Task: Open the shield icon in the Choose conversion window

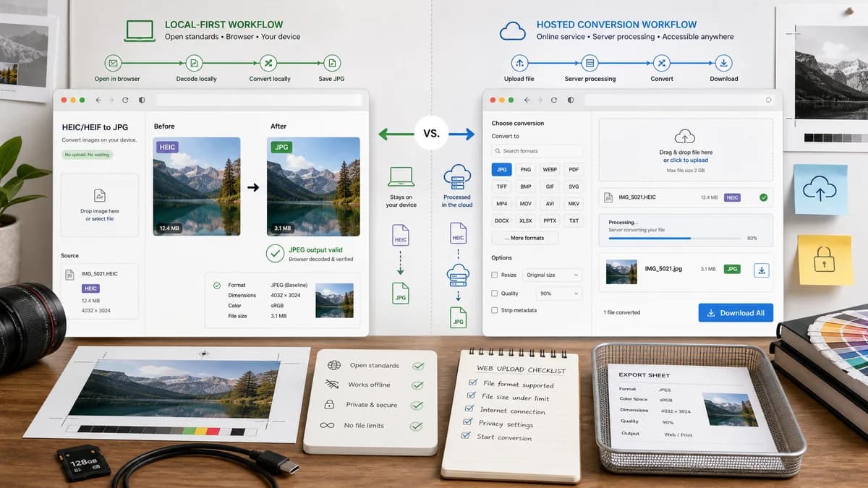Action: 571,100
